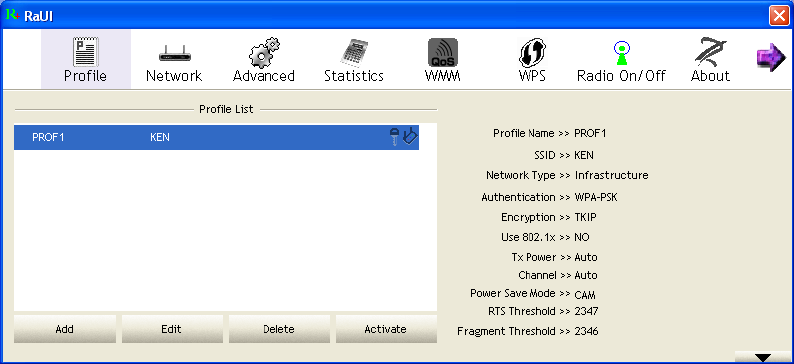Open the About icon
This screenshot has height=364, width=794.
710,53
